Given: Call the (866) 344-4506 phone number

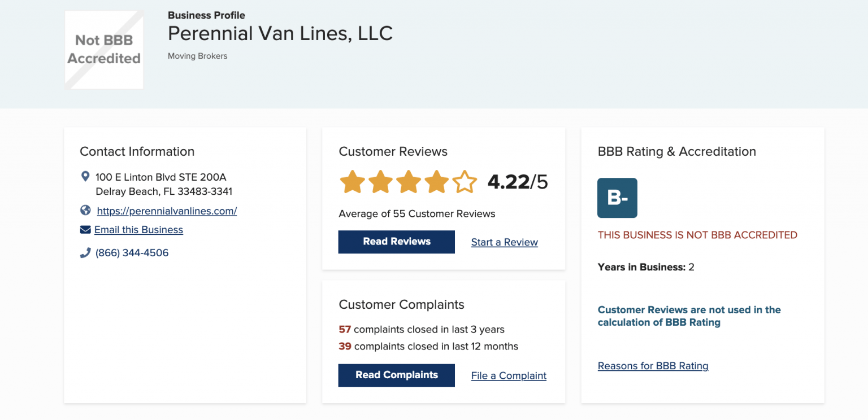Looking at the screenshot, I should (132, 252).
